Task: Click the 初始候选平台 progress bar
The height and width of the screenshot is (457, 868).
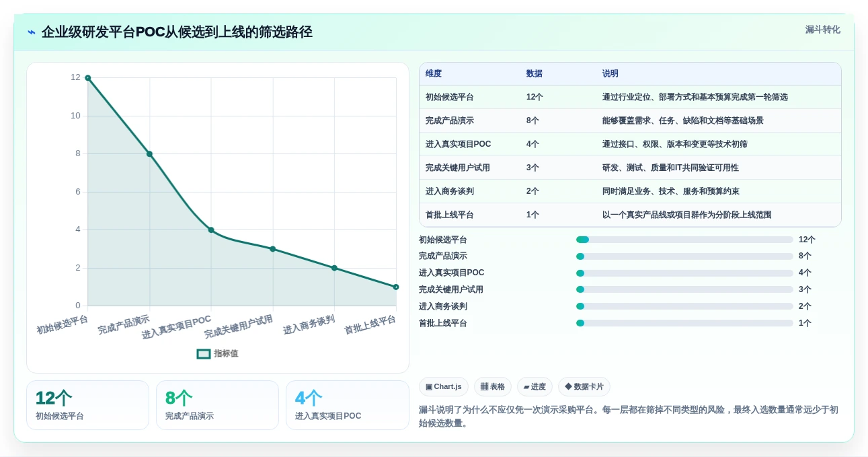Action: [x=684, y=240]
